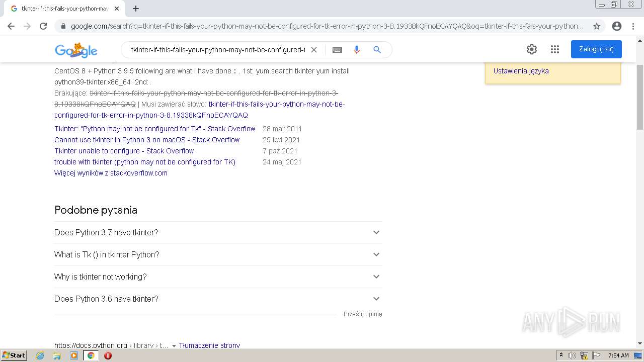644x362 pixels.
Task: Reload the current page
Action: click(x=43, y=26)
